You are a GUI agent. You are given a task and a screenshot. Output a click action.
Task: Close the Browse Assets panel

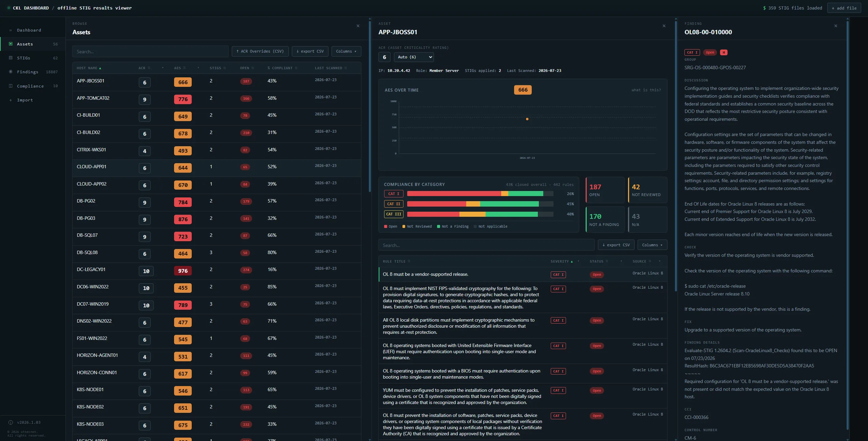358,26
